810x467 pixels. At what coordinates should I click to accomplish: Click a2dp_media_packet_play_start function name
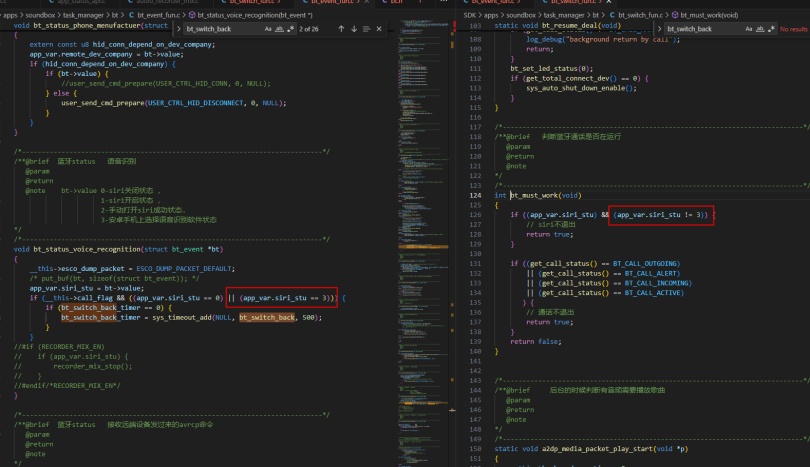[x=598, y=449]
